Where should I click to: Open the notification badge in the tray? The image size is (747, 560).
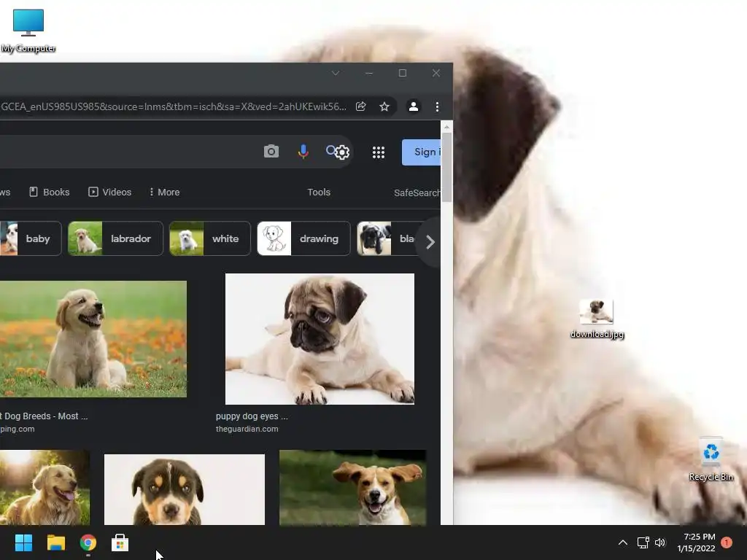coord(726,542)
